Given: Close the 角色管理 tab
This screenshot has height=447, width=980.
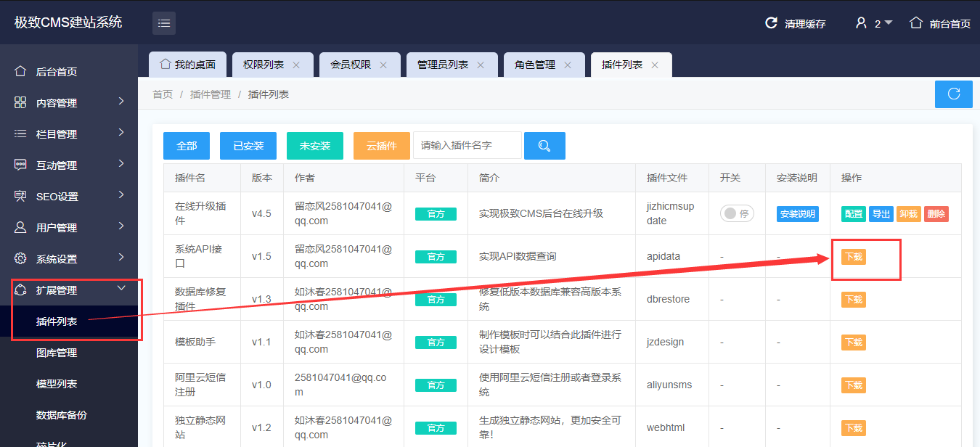Looking at the screenshot, I should [x=568, y=65].
